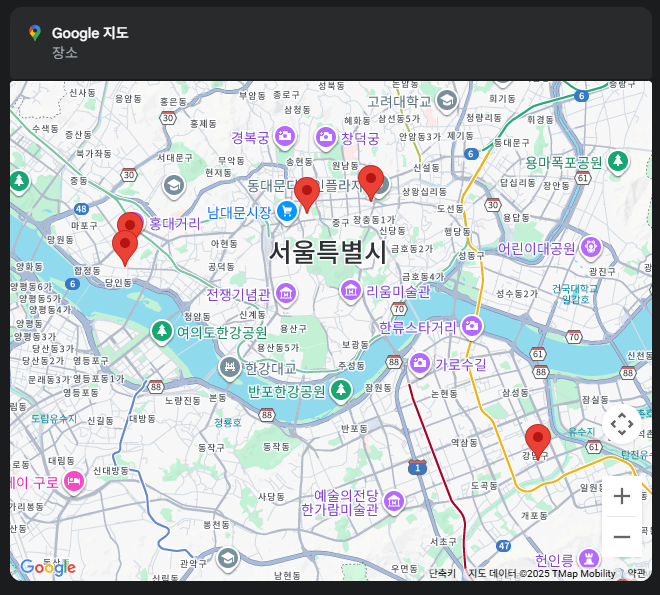Click the 경복궁 place label

point(250,138)
